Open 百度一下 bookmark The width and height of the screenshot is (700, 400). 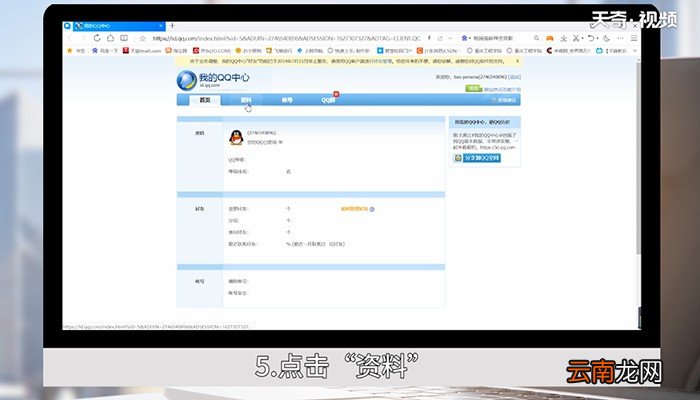pyautogui.click(x=105, y=51)
